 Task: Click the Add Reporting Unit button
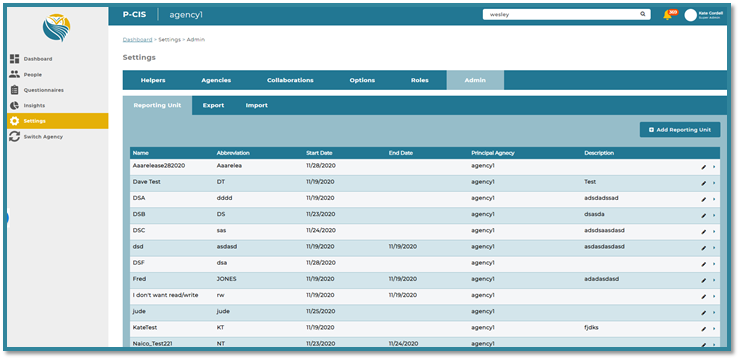click(x=680, y=130)
